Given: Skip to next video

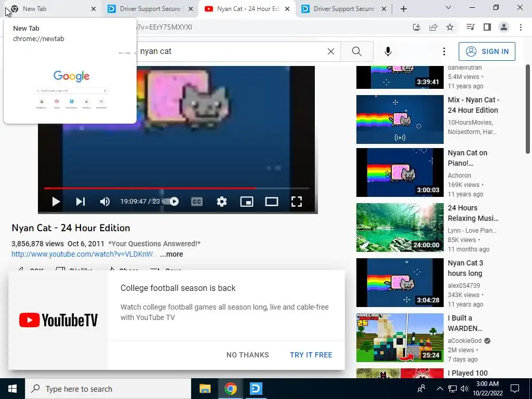Looking at the screenshot, I should pos(81,202).
